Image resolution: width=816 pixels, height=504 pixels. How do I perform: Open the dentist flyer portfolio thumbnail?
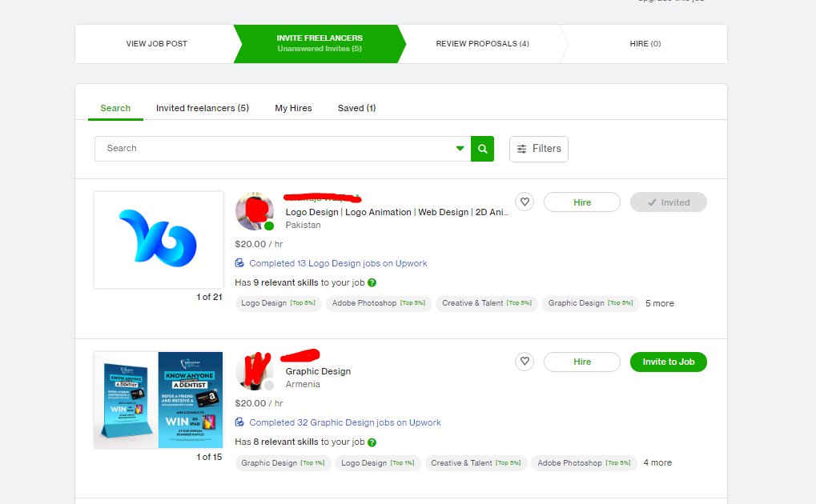[159, 400]
